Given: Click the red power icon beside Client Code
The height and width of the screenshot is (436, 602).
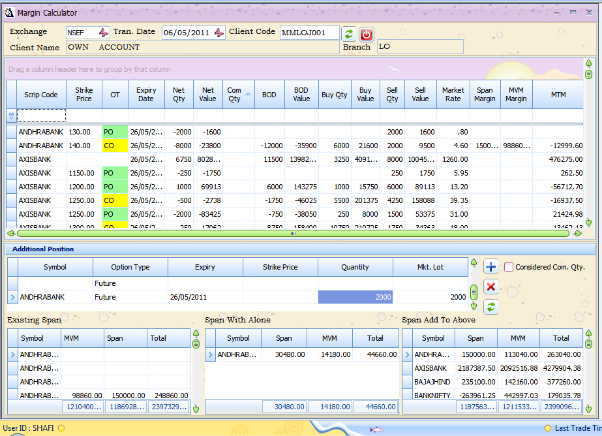Looking at the screenshot, I should tap(366, 33).
